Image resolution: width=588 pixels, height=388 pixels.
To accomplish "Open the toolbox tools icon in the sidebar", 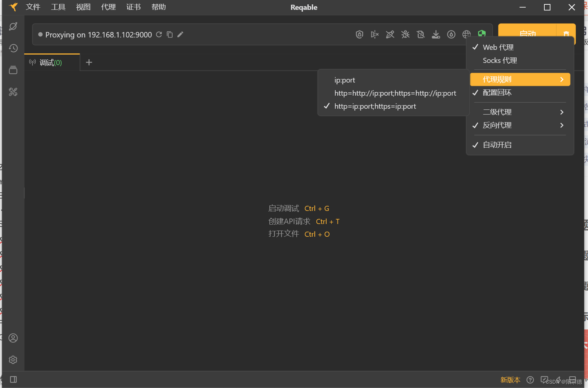I will point(13,92).
